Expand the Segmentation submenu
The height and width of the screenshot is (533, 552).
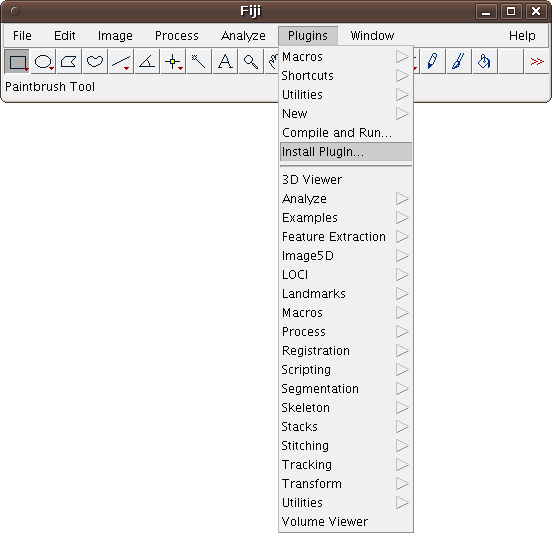pos(346,389)
